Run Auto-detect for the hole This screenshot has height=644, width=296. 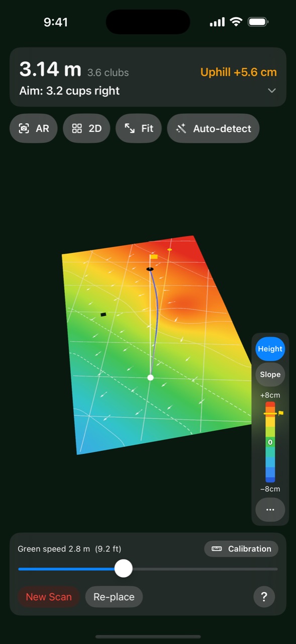pyautogui.click(x=213, y=128)
